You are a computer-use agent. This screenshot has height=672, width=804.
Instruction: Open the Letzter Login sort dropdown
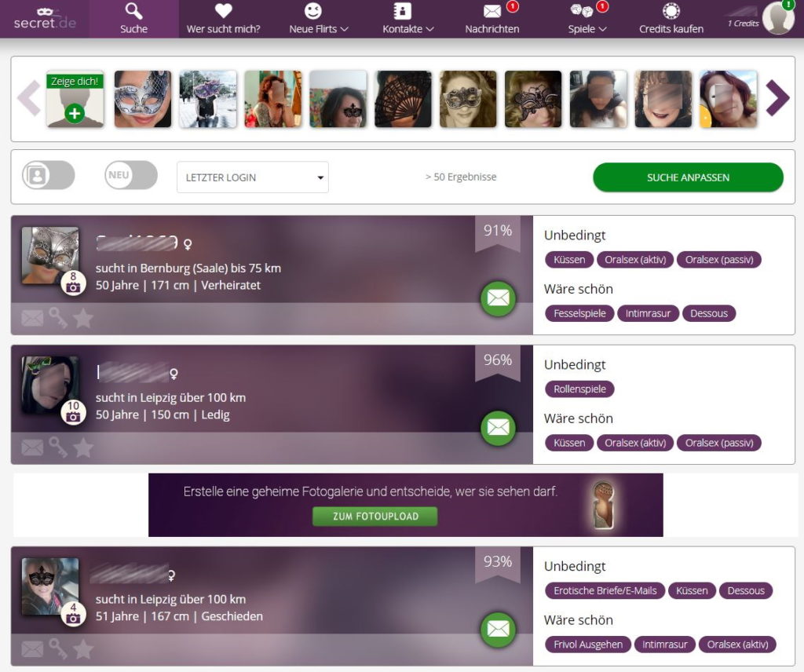click(253, 177)
